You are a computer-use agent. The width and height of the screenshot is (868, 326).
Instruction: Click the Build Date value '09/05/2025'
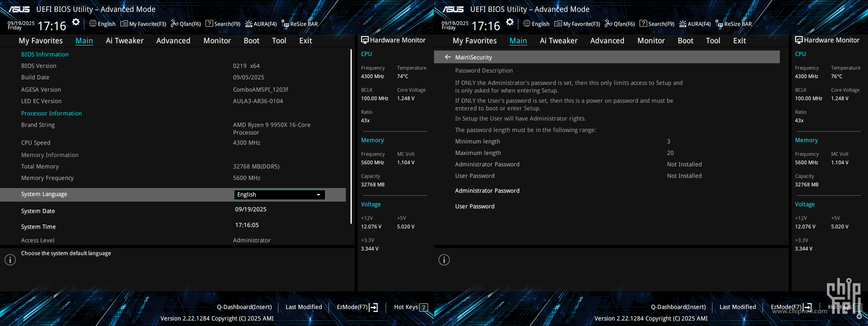[x=249, y=77]
